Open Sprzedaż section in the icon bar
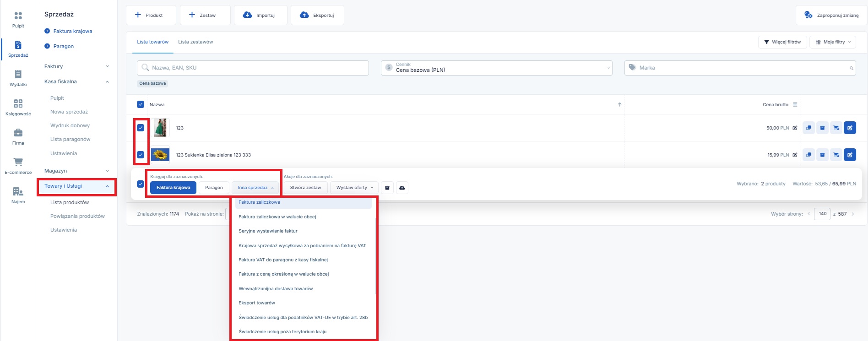The width and height of the screenshot is (868, 341). tap(18, 49)
